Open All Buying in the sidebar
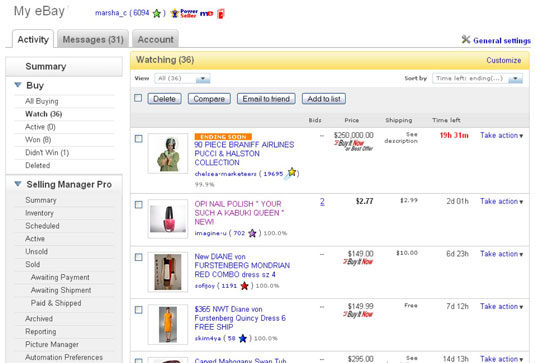 [x=42, y=101]
